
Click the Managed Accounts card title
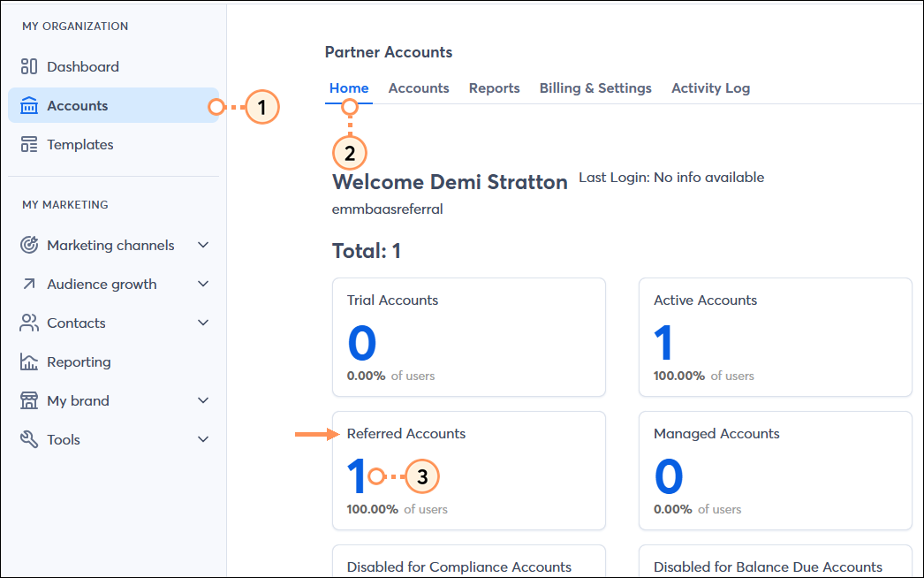pyautogui.click(x=716, y=433)
